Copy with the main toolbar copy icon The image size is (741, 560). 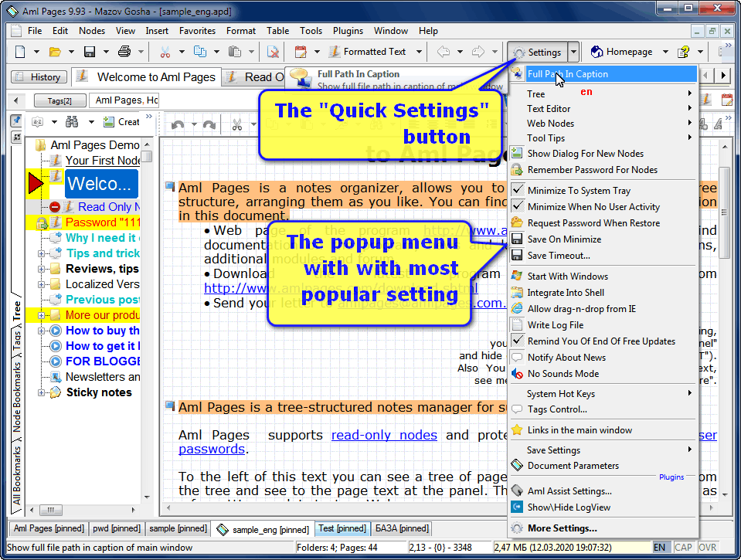pos(200,52)
